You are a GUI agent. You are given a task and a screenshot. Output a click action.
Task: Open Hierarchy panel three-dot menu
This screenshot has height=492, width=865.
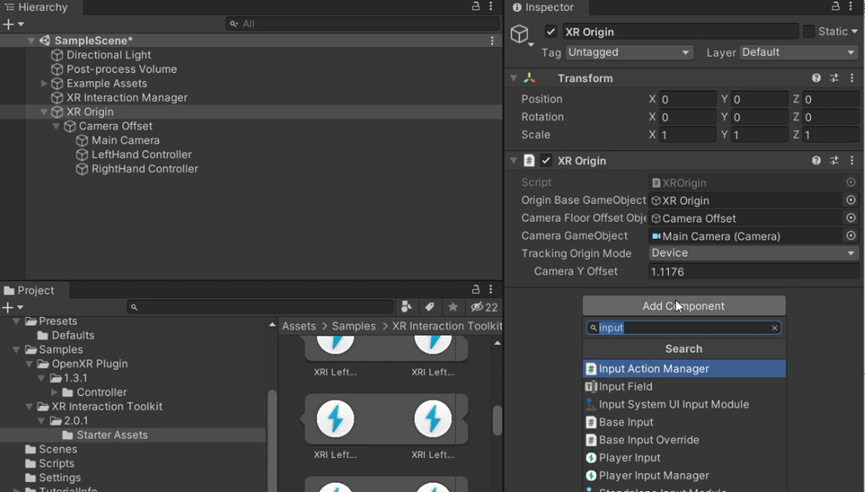(490, 7)
